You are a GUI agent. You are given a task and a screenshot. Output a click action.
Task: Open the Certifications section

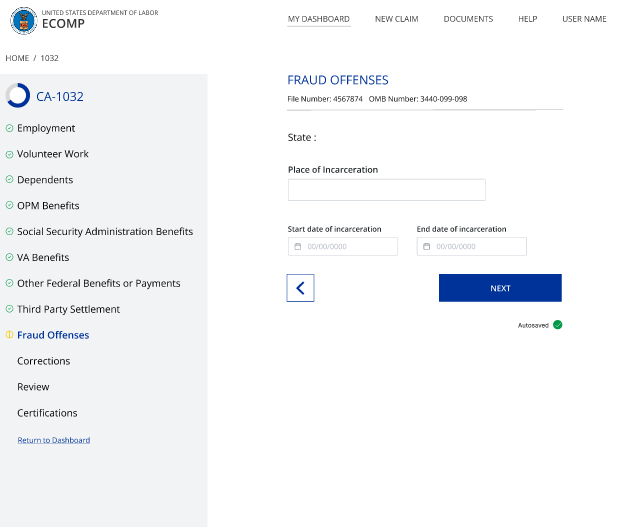tap(47, 413)
